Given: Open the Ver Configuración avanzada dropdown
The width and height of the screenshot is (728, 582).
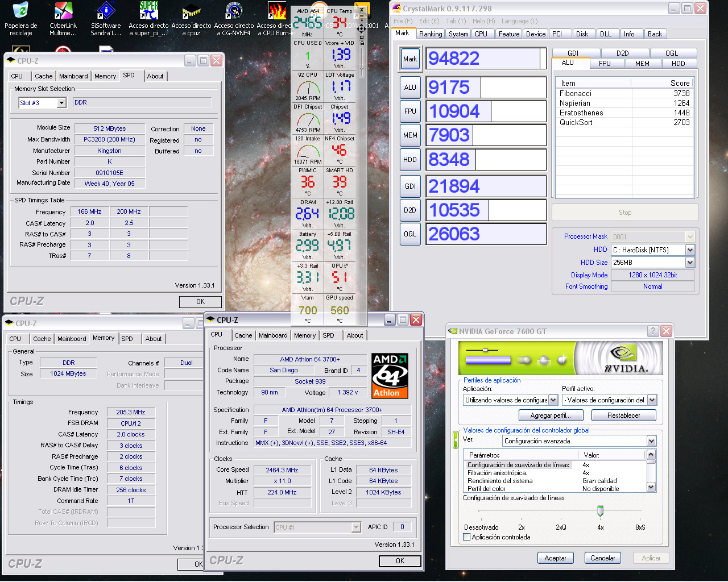Looking at the screenshot, I should coord(651,441).
